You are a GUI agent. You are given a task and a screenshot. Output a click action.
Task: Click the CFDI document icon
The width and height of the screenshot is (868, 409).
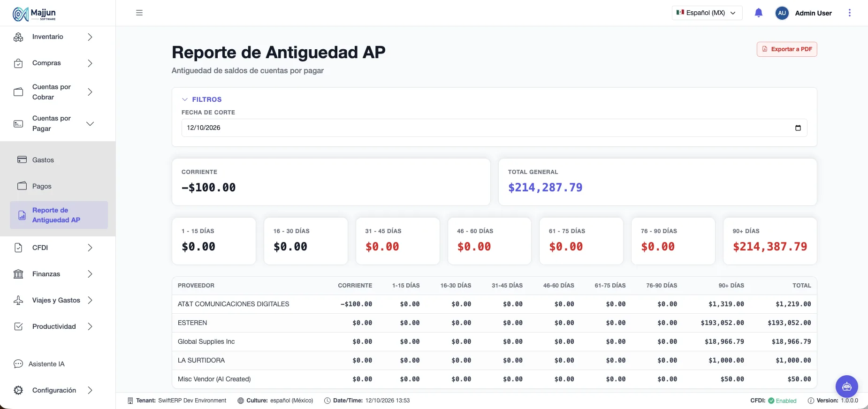coord(18,248)
